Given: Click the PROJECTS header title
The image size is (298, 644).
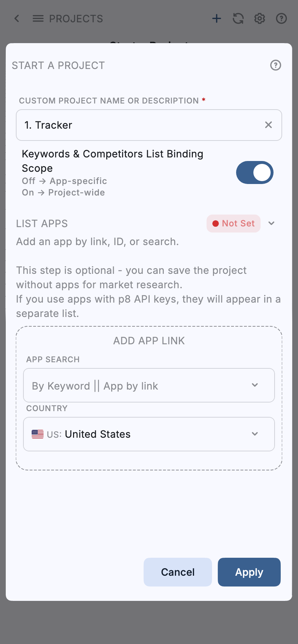Looking at the screenshot, I should point(76,19).
